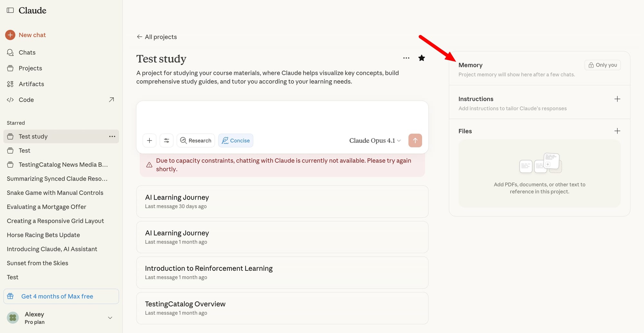
Task: Go back to All projects
Action: coord(157,37)
